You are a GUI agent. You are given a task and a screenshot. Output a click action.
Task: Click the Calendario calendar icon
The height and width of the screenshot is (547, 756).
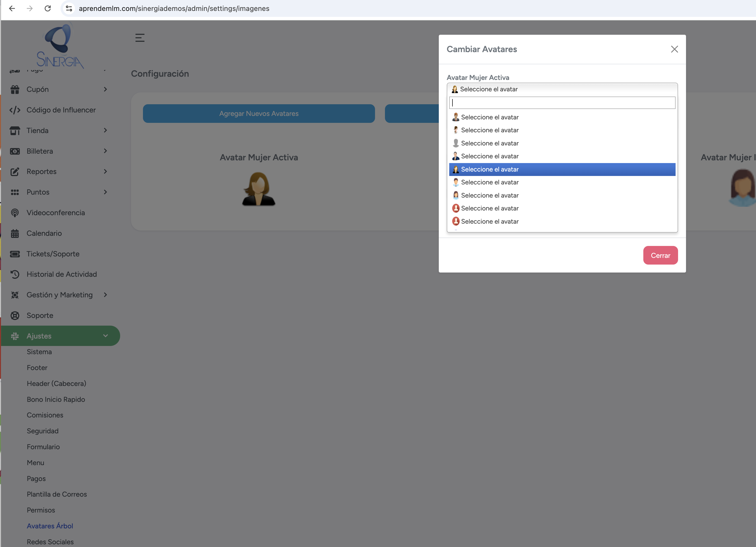(x=15, y=233)
